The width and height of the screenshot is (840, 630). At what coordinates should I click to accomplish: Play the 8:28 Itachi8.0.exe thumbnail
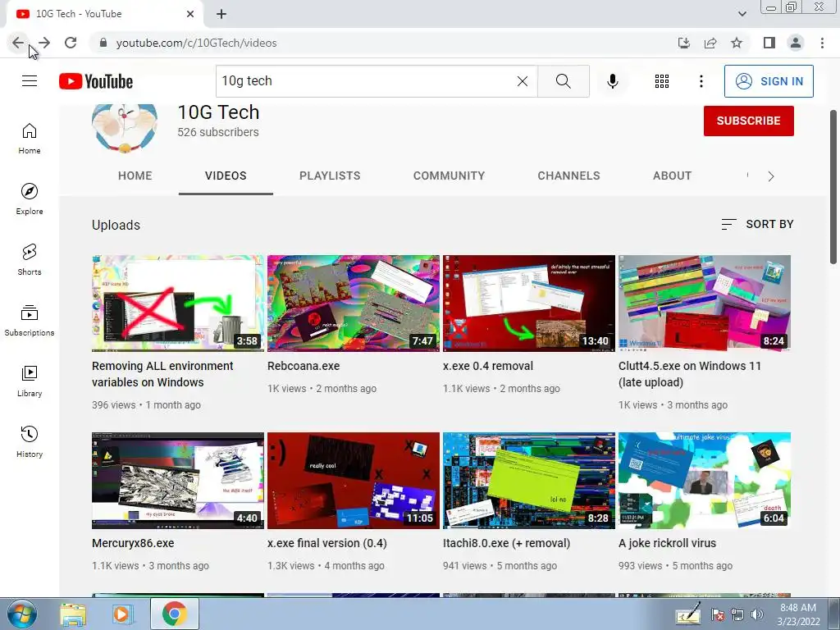(529, 481)
